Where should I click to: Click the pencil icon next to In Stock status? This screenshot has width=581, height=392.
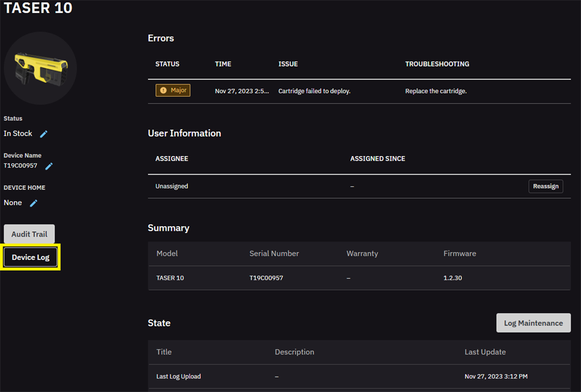[x=43, y=134]
